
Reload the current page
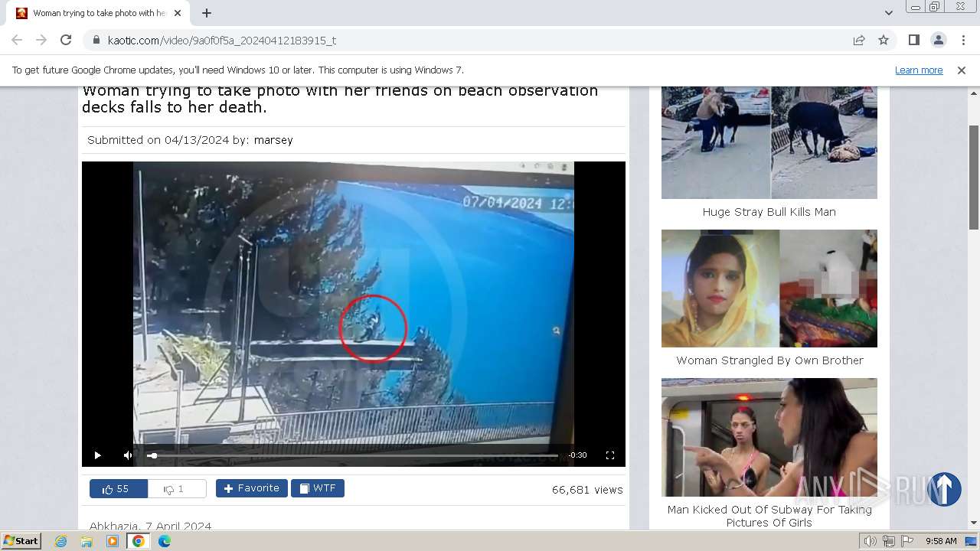click(x=66, y=40)
